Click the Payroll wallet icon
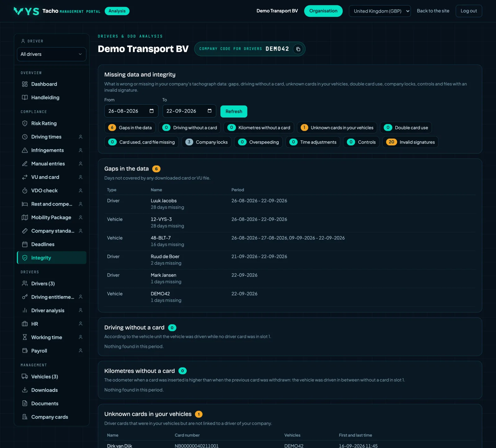This screenshot has height=448, width=496. 25,351
